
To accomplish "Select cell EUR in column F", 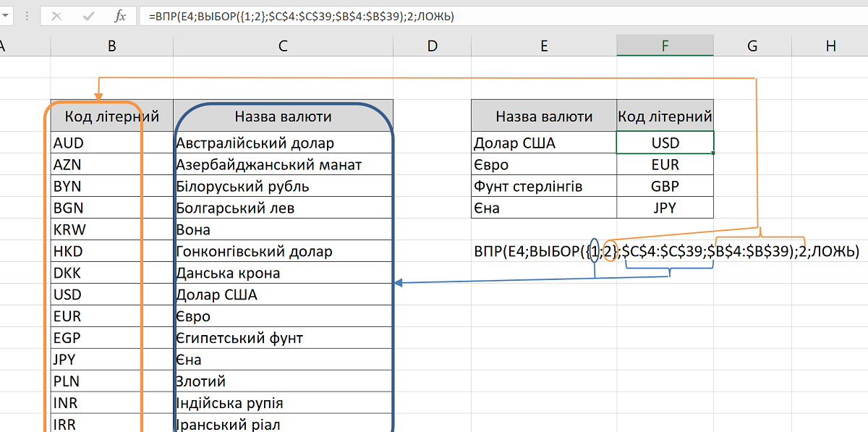I will pyautogui.click(x=665, y=164).
